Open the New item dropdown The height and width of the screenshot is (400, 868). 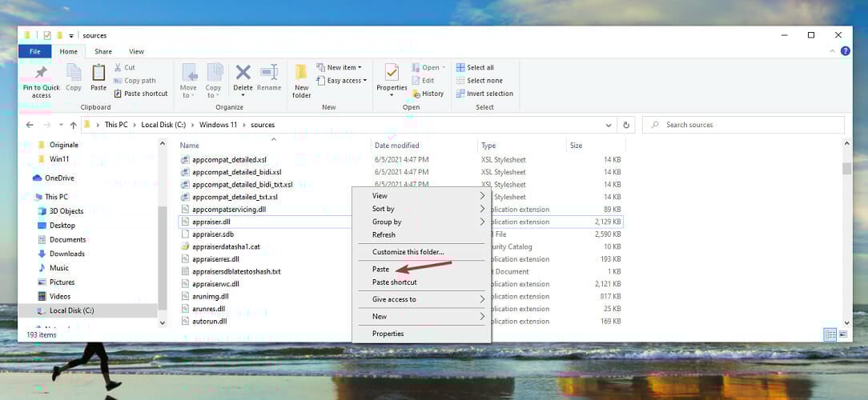(x=339, y=67)
